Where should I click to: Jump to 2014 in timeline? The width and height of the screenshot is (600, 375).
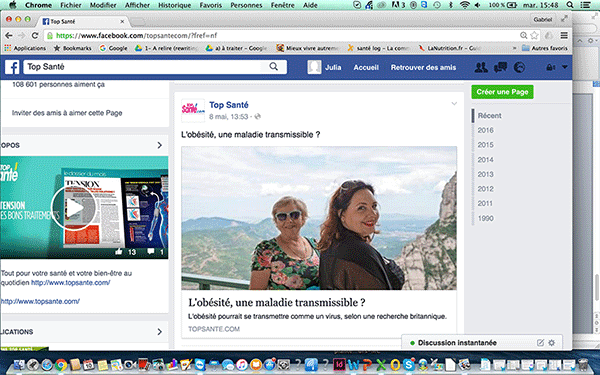485,160
